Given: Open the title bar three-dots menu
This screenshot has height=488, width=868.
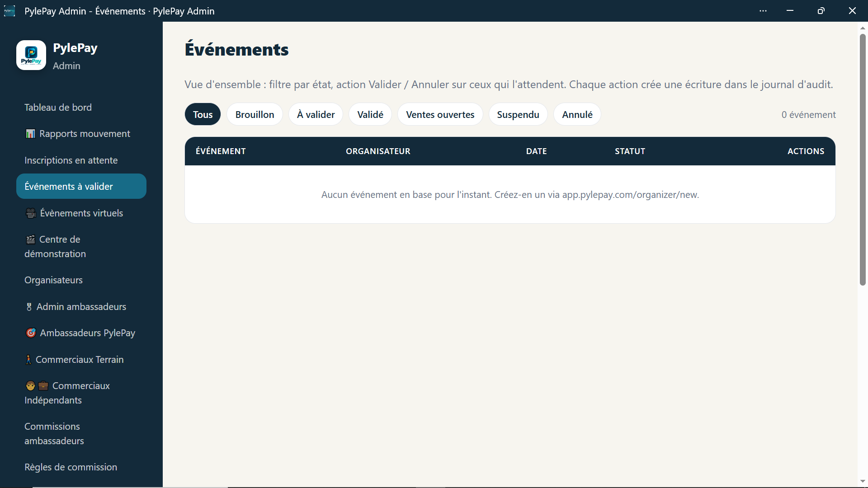Looking at the screenshot, I should pos(763,11).
